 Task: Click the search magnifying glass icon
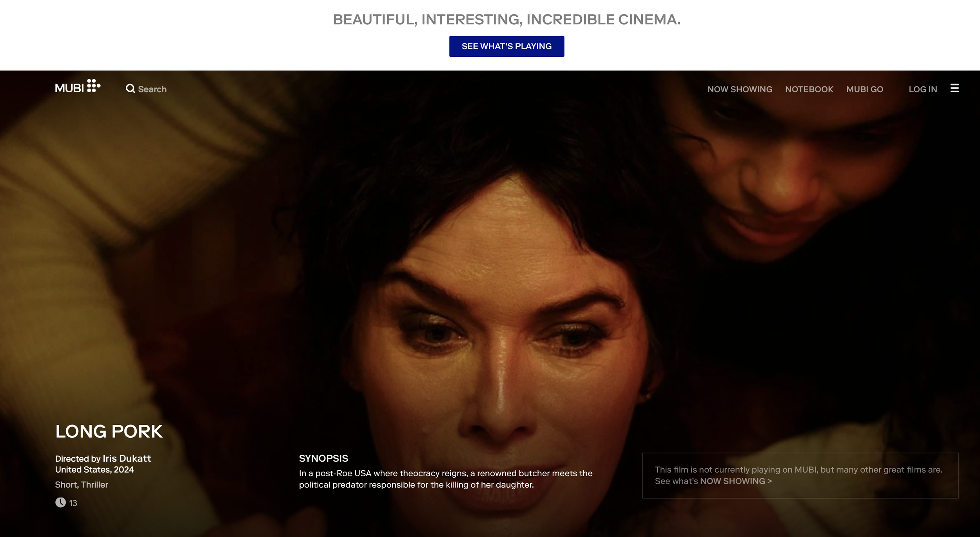(130, 89)
